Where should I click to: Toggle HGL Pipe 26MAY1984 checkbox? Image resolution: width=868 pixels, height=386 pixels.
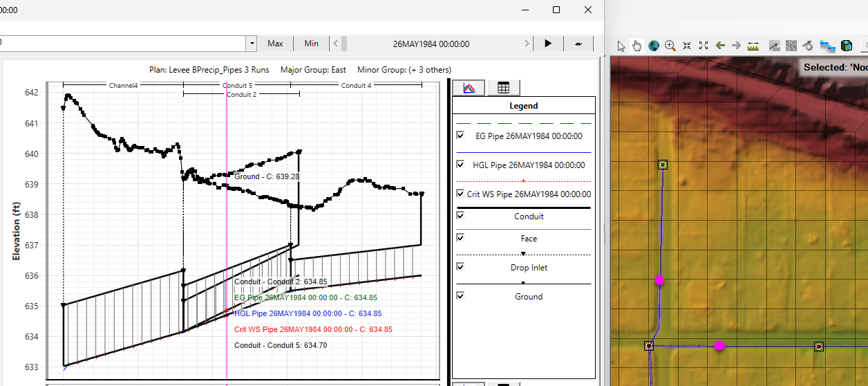(x=460, y=165)
